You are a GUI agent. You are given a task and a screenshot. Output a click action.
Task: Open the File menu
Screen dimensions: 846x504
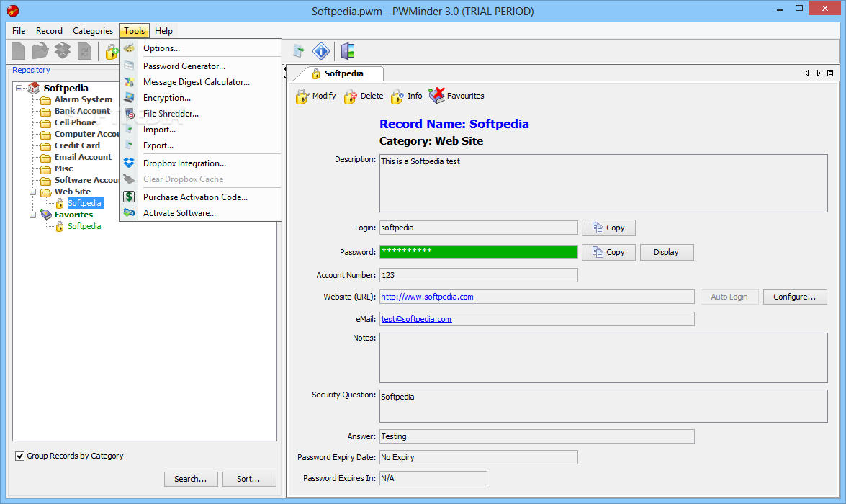[x=19, y=31]
